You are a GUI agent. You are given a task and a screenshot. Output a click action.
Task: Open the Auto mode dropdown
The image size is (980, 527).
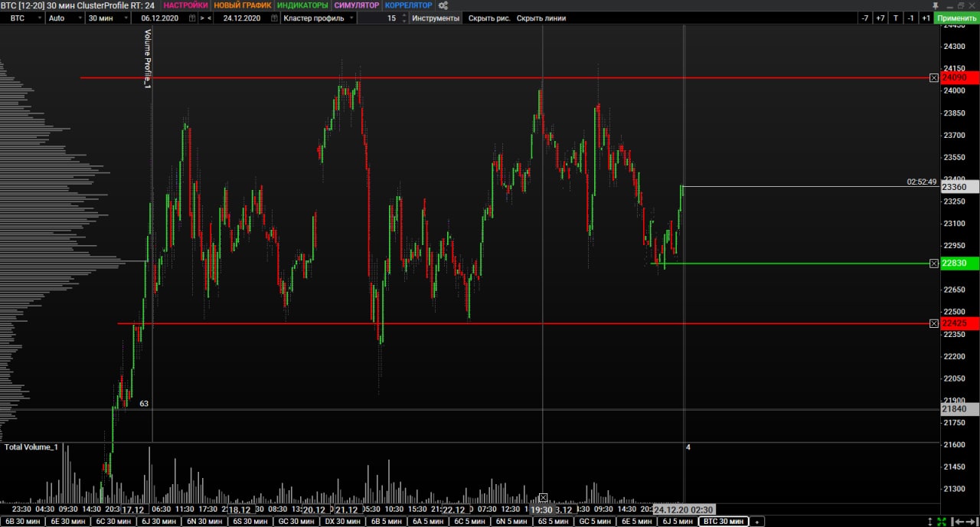point(64,18)
